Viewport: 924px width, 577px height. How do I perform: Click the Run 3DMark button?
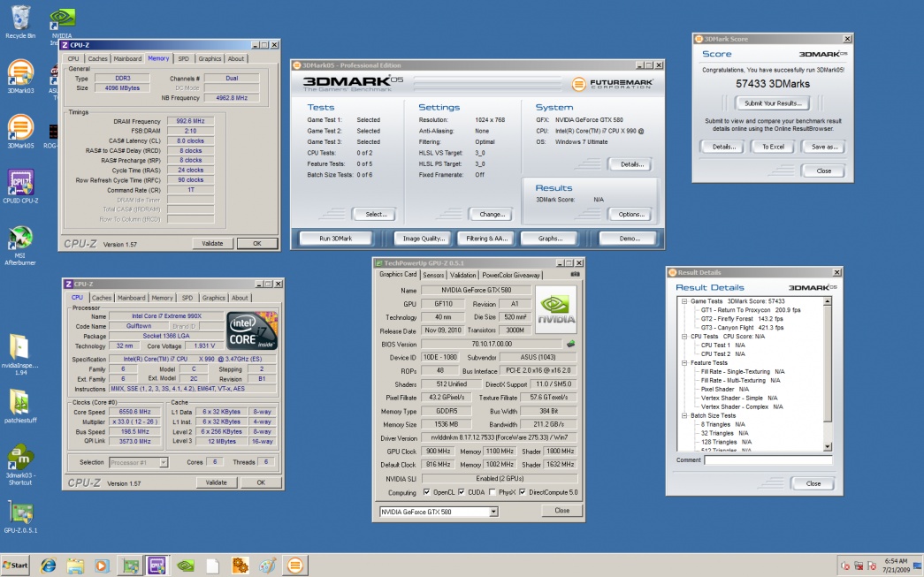coord(334,239)
